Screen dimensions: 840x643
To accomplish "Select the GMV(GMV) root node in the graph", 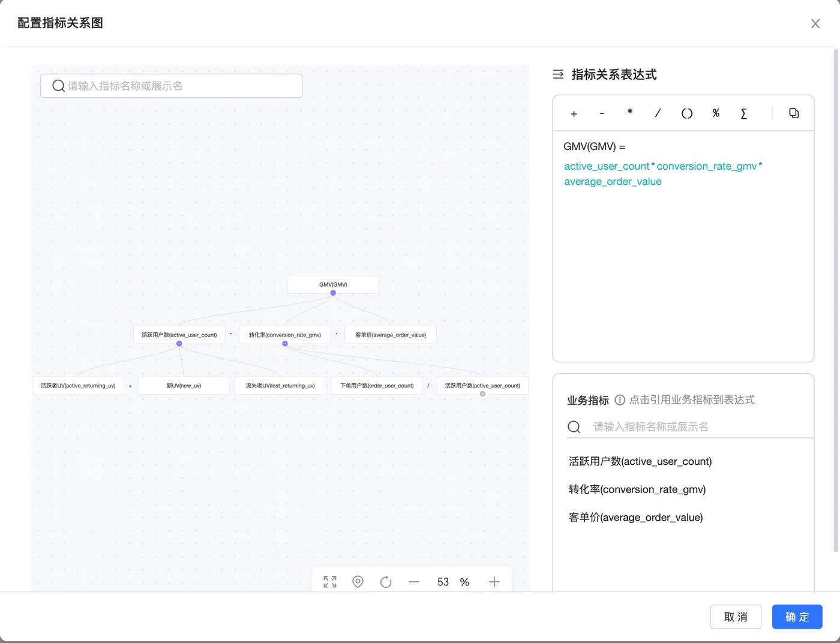I will click(333, 284).
